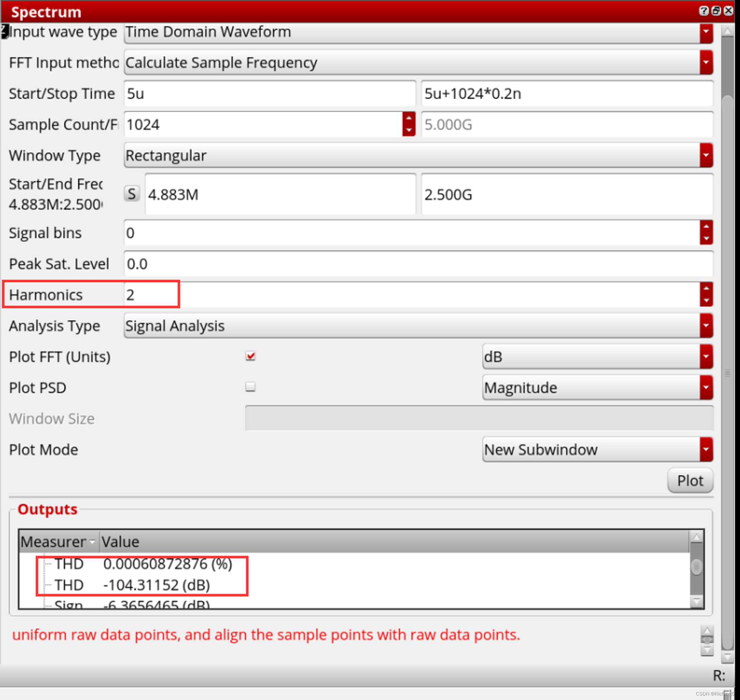Viewport: 740px width, 700px height.
Task: Click the Outputs table scrollbar thumb
Action: coord(696,567)
